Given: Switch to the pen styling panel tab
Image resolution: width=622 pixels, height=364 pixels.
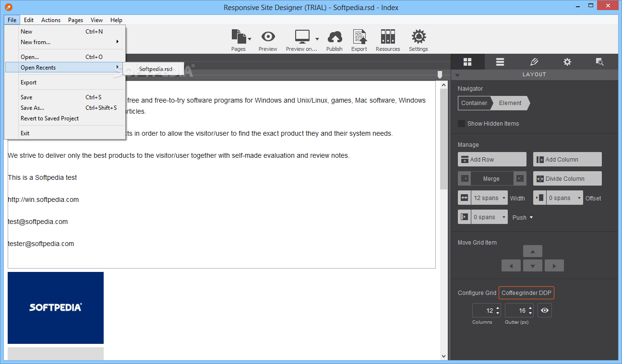Looking at the screenshot, I should click(x=534, y=62).
